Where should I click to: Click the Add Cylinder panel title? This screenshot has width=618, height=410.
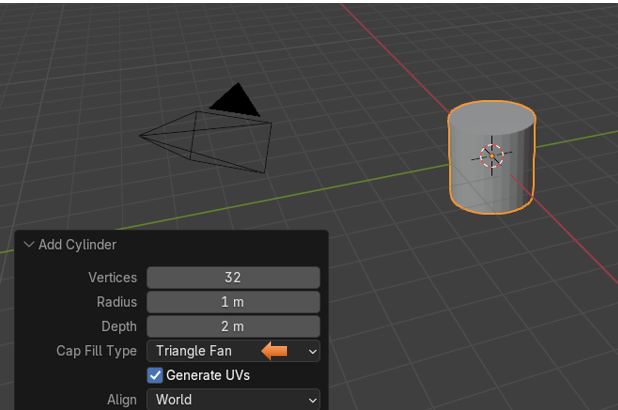[x=77, y=245]
